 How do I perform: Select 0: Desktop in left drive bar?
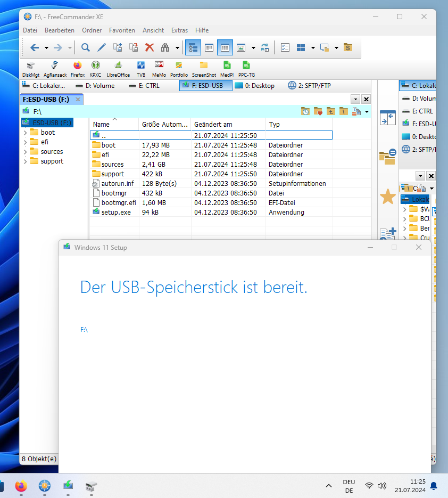pyautogui.click(x=255, y=85)
